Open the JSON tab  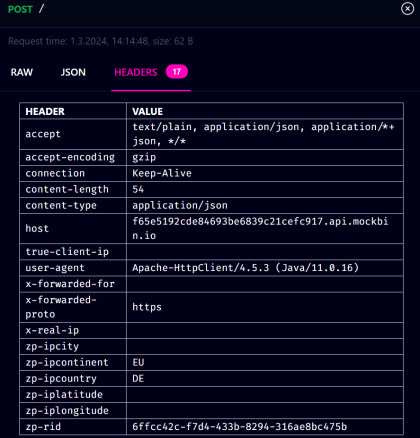73,72
